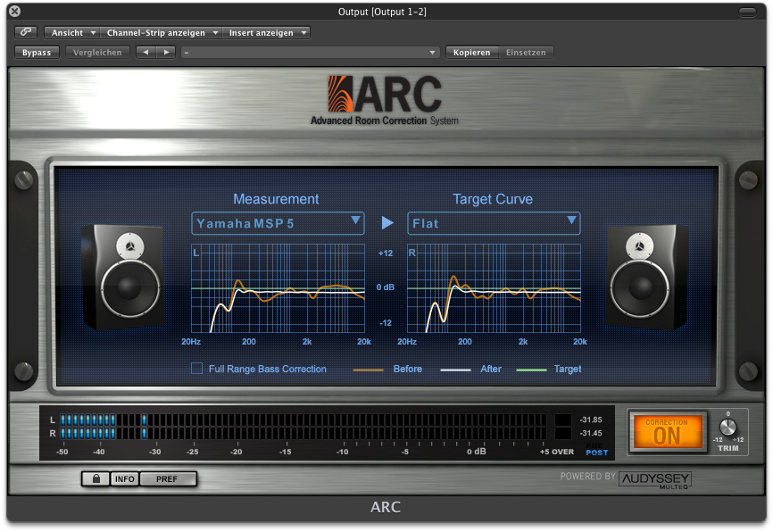The height and width of the screenshot is (532, 773).
Task: Open the Measurement dropdown Yamaha MSP 5
Action: (278, 223)
